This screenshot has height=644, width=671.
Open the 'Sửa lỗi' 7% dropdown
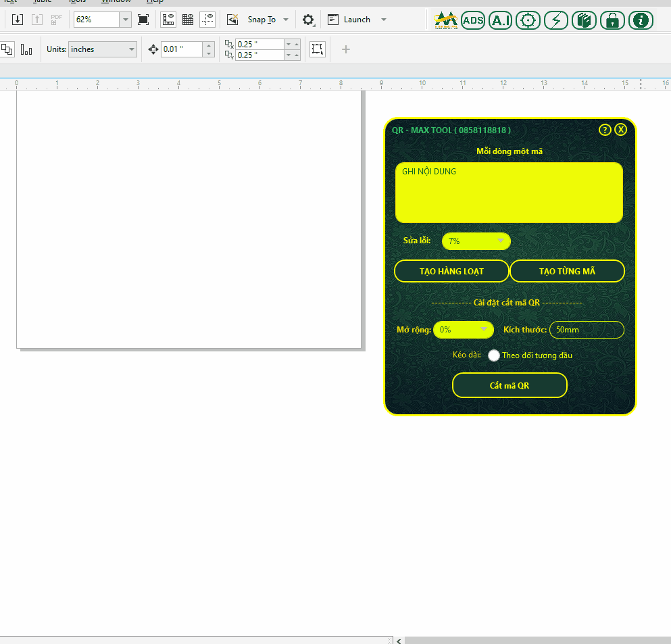tap(476, 241)
